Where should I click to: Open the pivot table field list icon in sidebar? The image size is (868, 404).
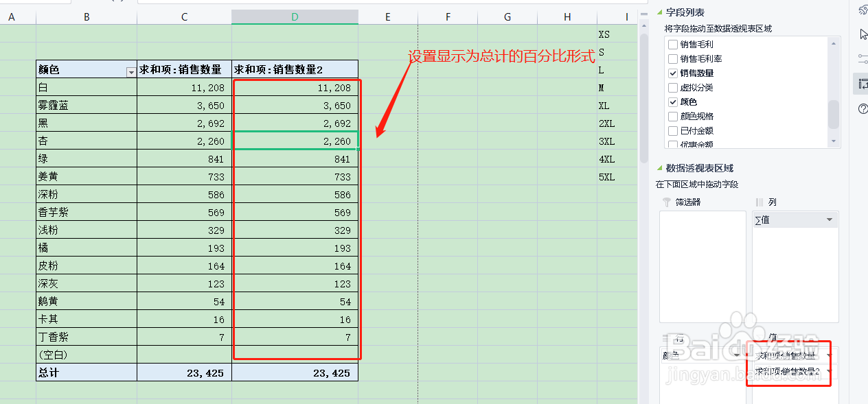click(864, 83)
